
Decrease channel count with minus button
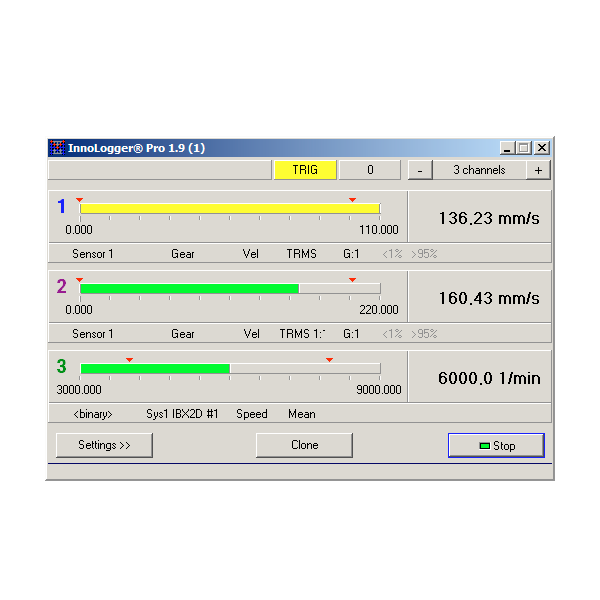click(x=419, y=170)
